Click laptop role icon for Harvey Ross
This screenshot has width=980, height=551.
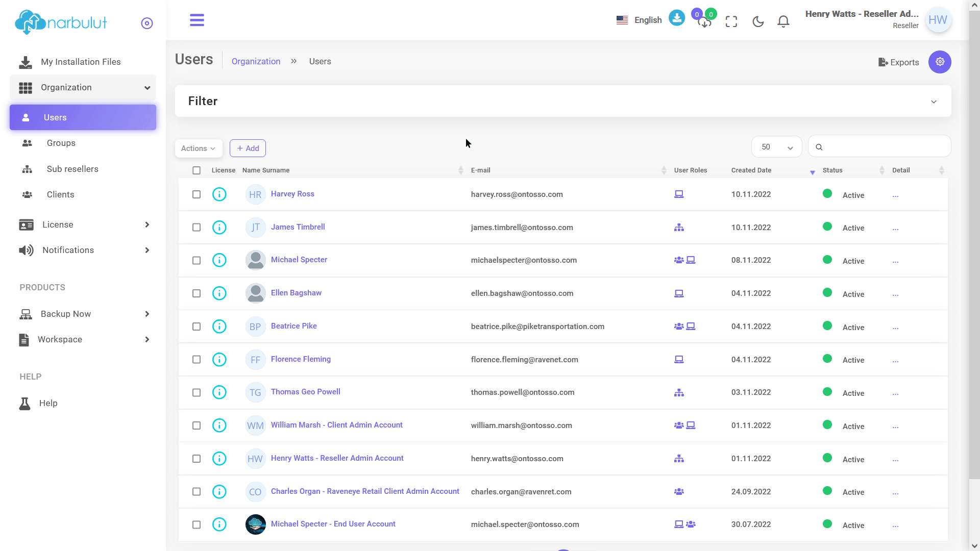click(x=679, y=194)
